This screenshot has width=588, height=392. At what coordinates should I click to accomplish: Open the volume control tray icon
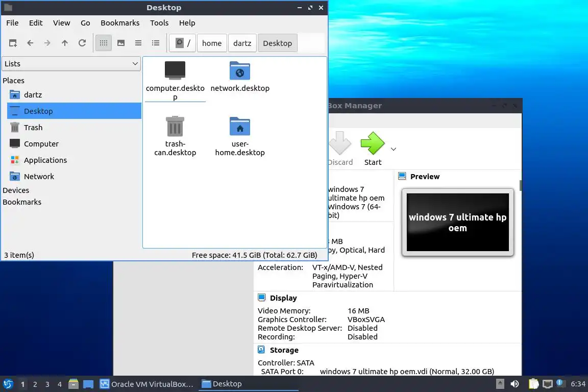pos(515,384)
